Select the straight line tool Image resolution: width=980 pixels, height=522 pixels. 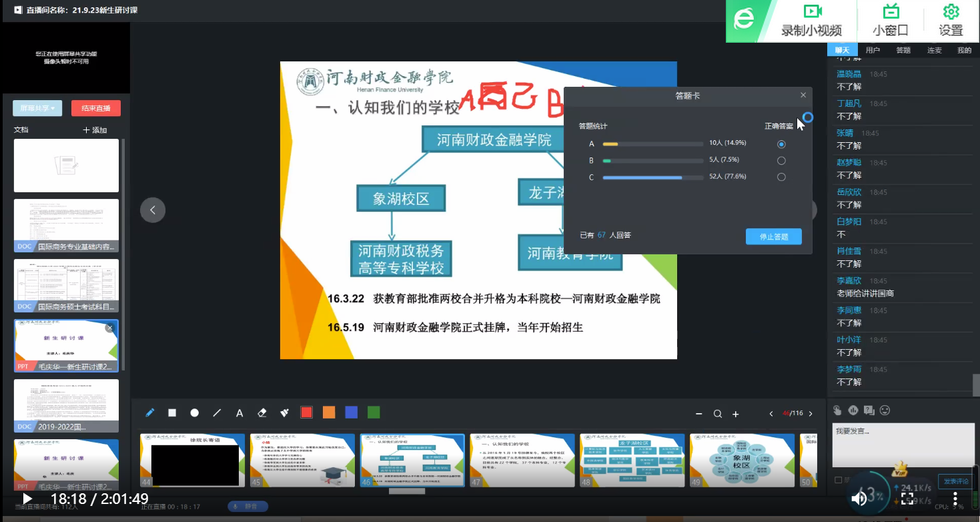[x=217, y=413]
